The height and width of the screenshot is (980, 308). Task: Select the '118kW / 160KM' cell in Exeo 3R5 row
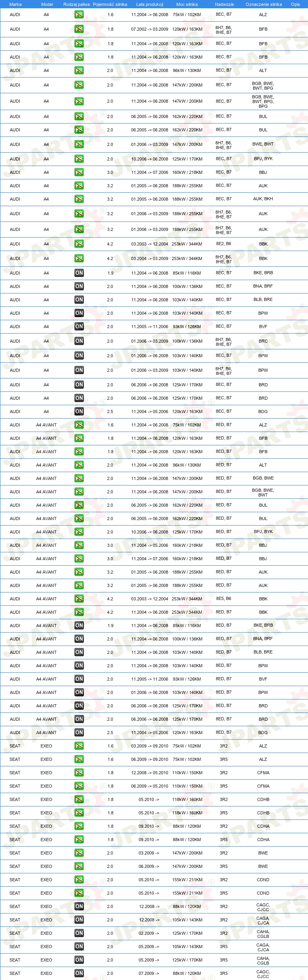(x=187, y=813)
